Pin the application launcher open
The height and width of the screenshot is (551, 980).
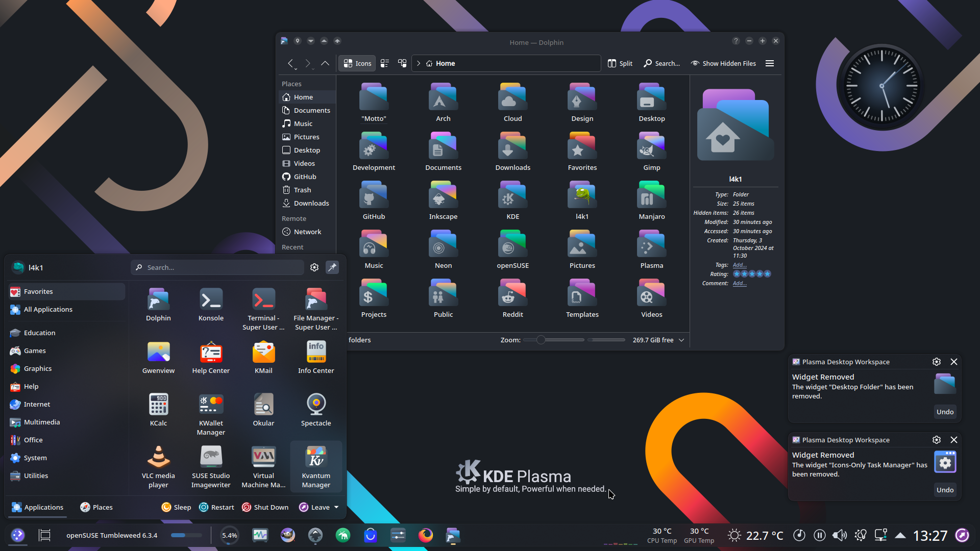coord(332,267)
